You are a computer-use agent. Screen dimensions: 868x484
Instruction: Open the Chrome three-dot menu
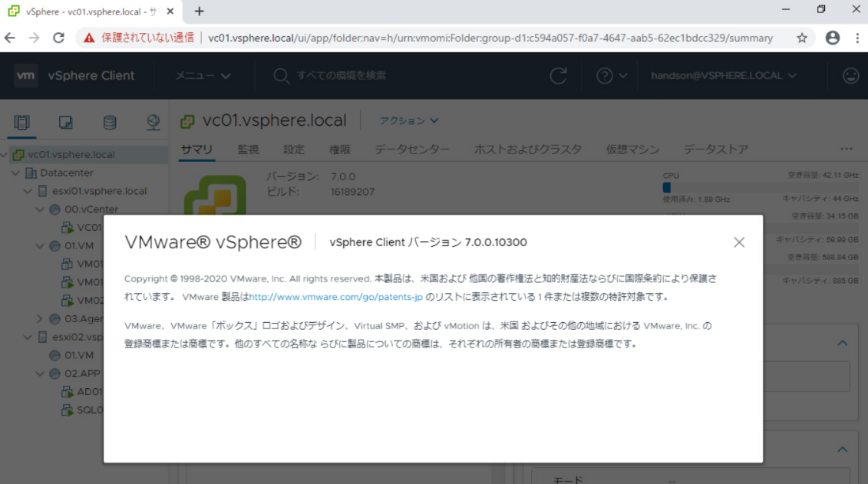click(857, 38)
